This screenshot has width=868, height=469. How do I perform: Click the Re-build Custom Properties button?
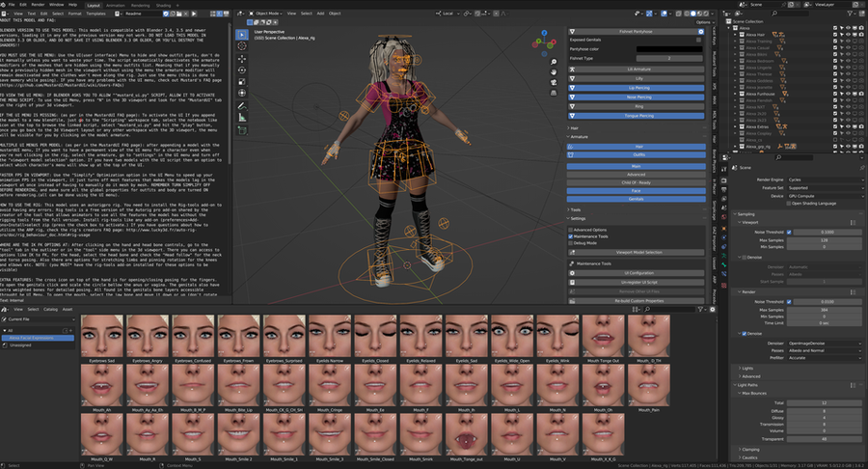pyautogui.click(x=636, y=301)
